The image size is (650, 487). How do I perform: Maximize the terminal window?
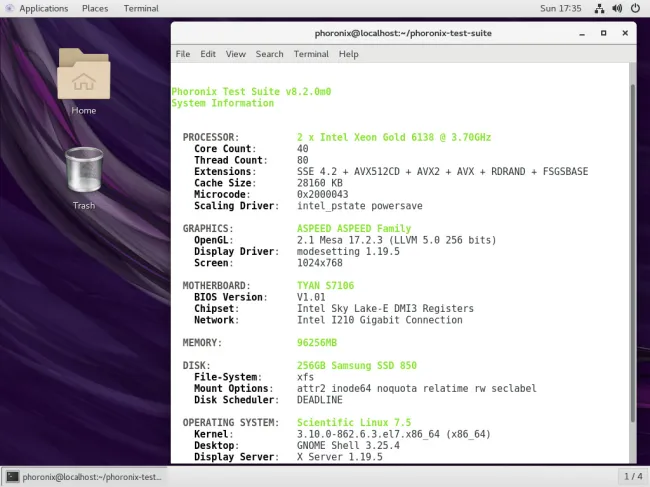point(603,33)
